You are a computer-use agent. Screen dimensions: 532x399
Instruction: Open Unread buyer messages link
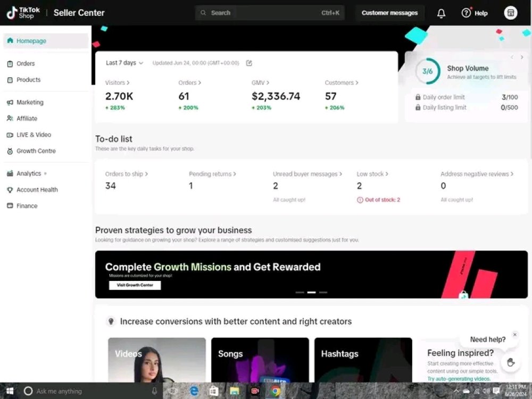(x=307, y=174)
